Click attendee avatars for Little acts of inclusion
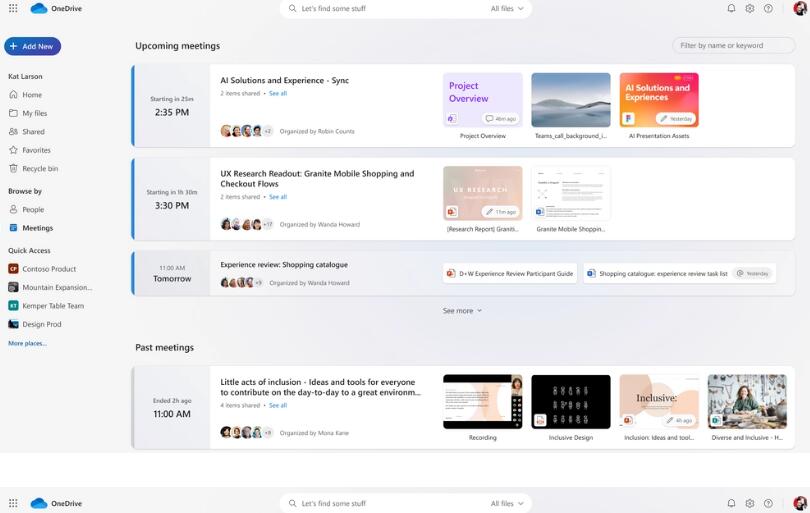 click(x=247, y=432)
